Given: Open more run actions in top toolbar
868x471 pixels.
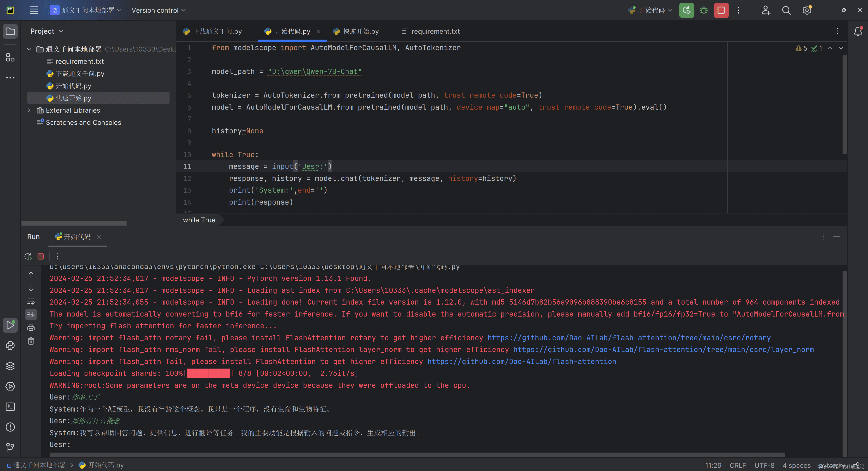Looking at the screenshot, I should coord(738,10).
